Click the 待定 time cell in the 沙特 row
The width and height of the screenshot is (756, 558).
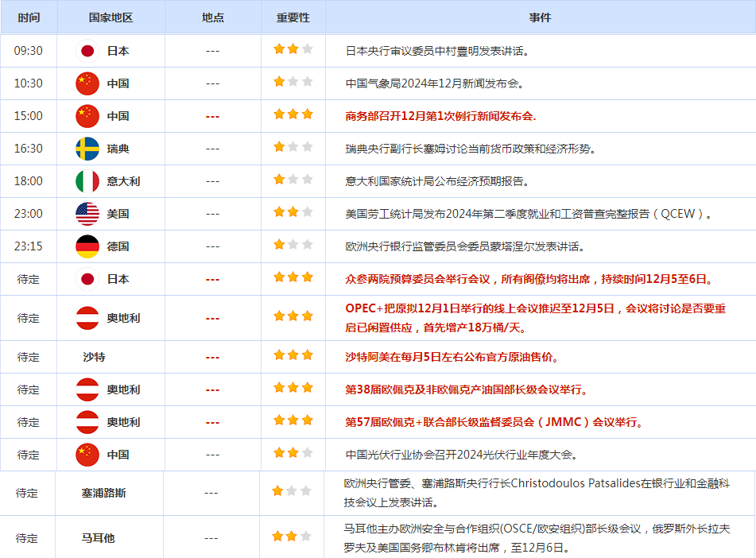click(29, 358)
